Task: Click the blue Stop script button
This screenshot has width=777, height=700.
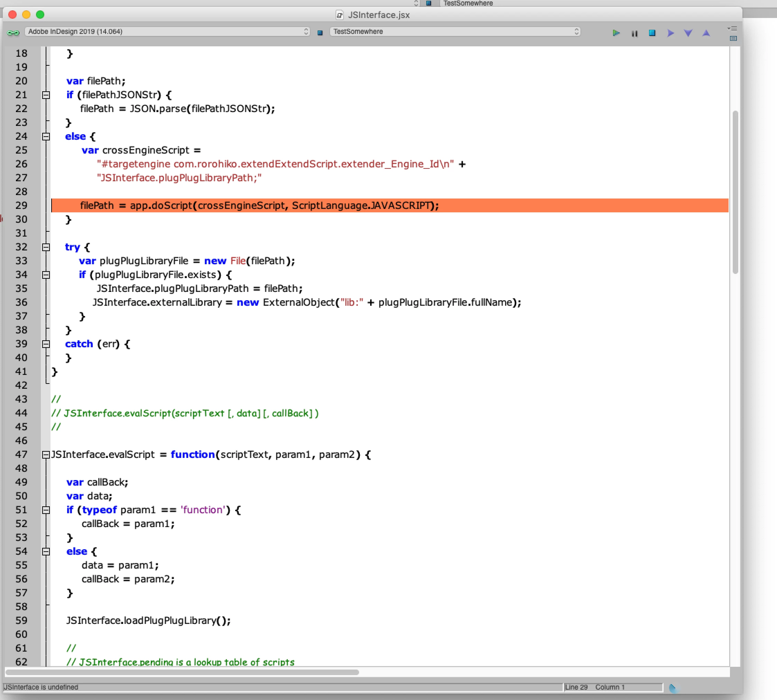Action: tap(652, 33)
